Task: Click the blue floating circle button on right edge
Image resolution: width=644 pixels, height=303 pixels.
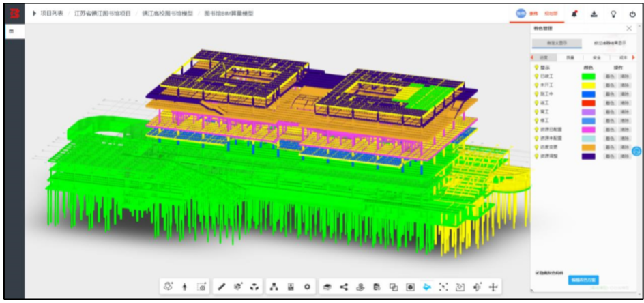Action: tap(636, 151)
